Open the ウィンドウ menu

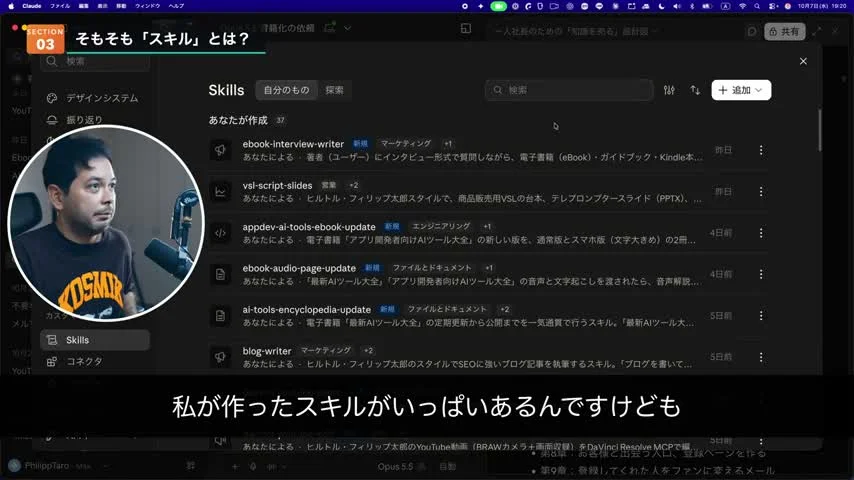tap(148, 6)
